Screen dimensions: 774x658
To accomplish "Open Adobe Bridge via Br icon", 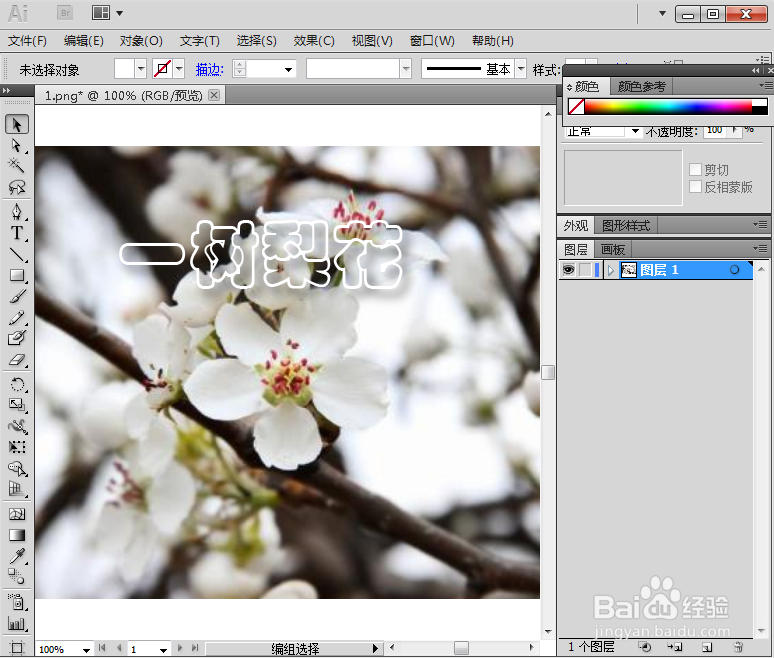I will tap(65, 13).
